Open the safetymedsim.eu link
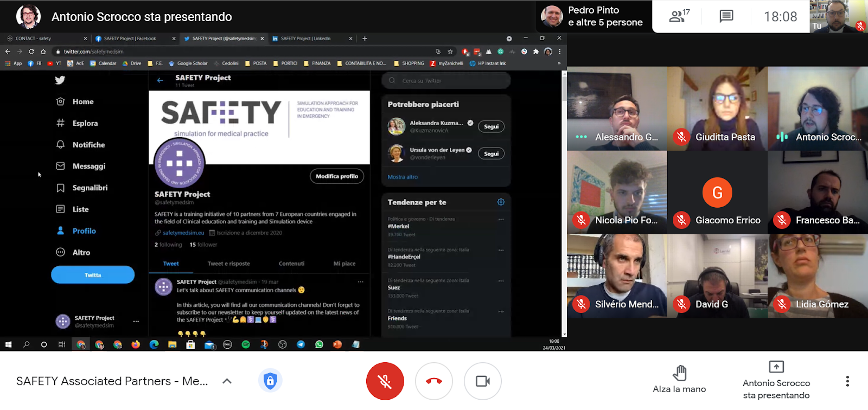 tap(183, 233)
